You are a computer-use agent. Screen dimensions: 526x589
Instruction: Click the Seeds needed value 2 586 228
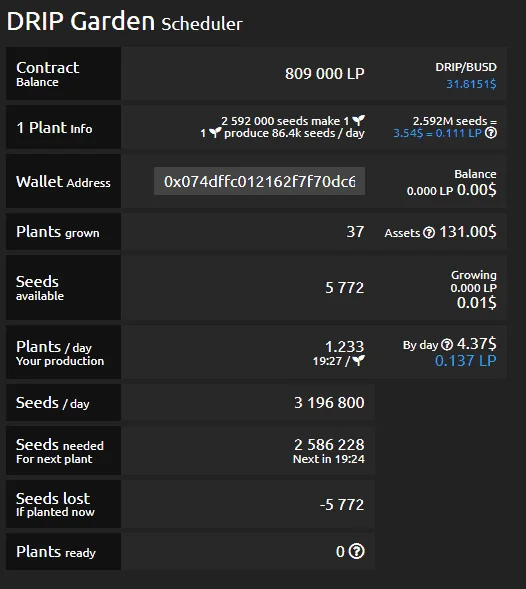[x=329, y=445]
